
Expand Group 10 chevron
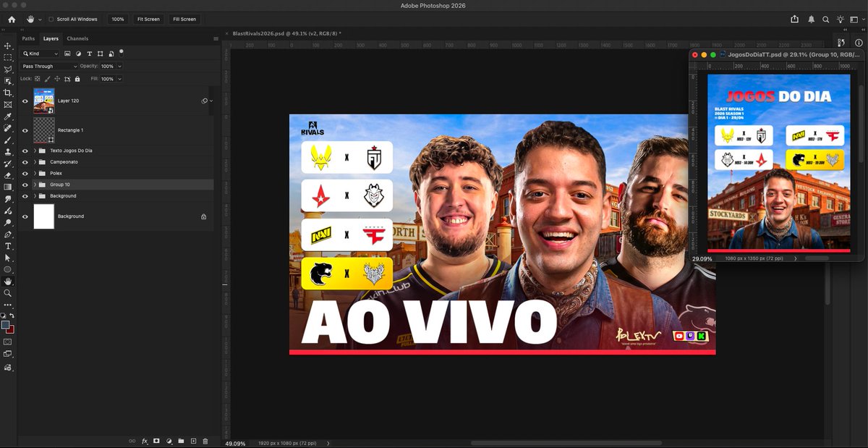[35, 185]
